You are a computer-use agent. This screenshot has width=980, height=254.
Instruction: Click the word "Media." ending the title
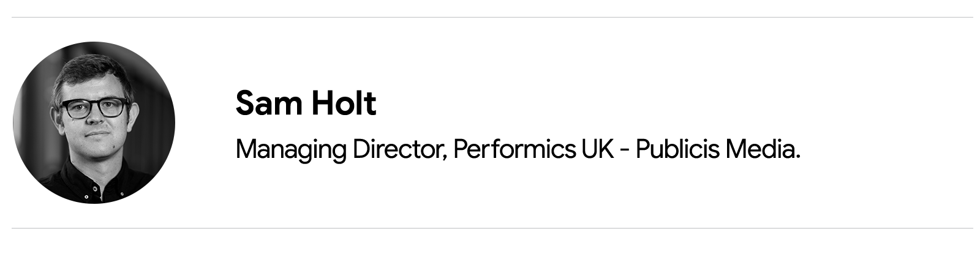pos(763,149)
